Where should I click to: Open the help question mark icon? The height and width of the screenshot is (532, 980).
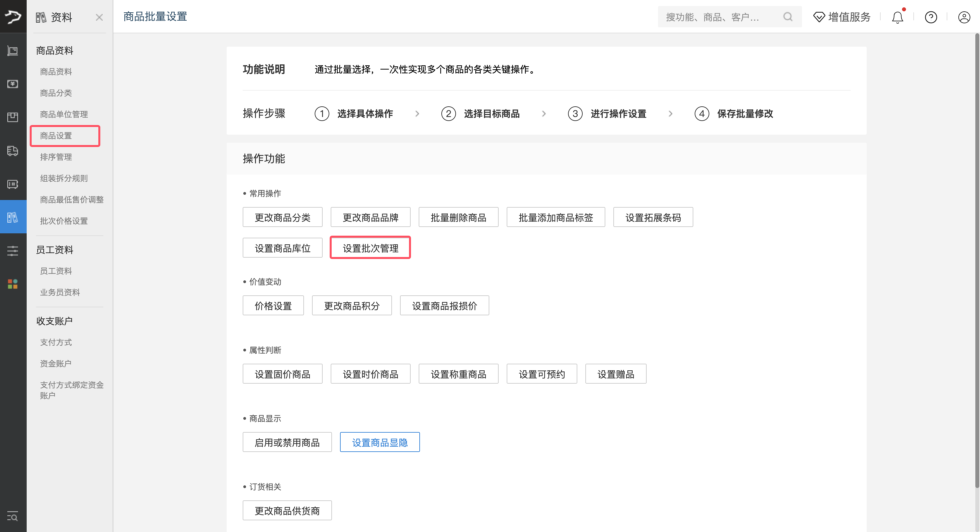point(931,18)
